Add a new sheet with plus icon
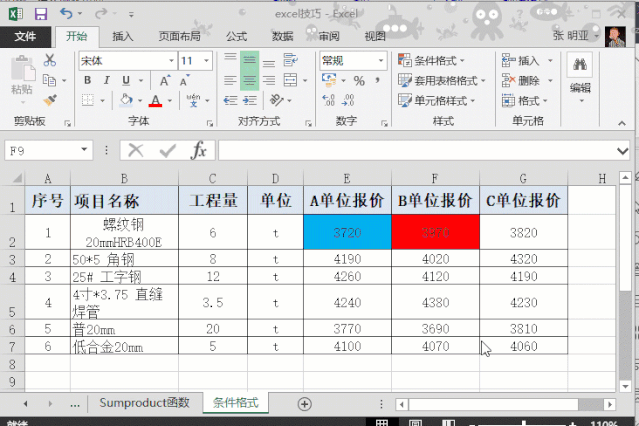The image size is (639, 426). 305,402
